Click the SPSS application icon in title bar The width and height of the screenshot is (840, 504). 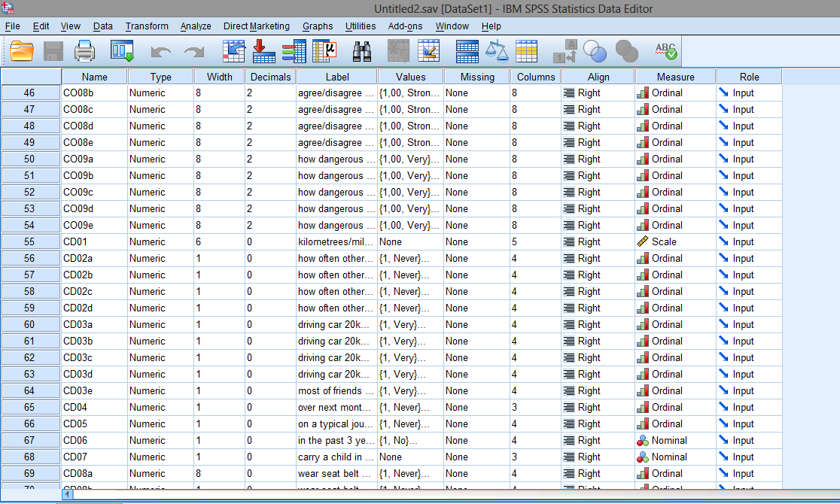(8, 8)
